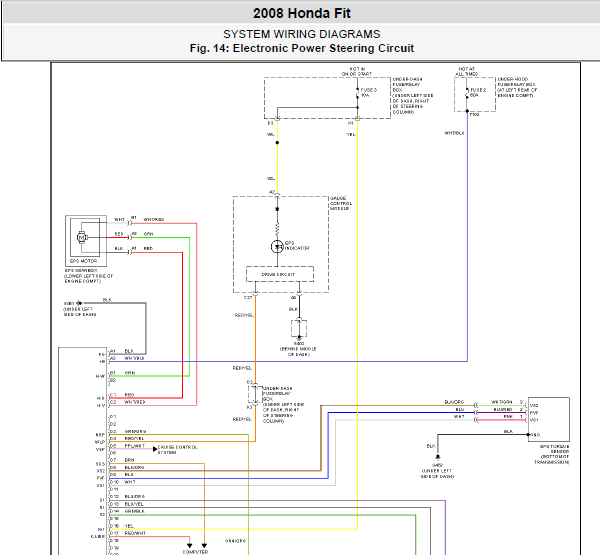
Task: Click the arrow pointing to Cruise Control System
Action: click(x=155, y=449)
